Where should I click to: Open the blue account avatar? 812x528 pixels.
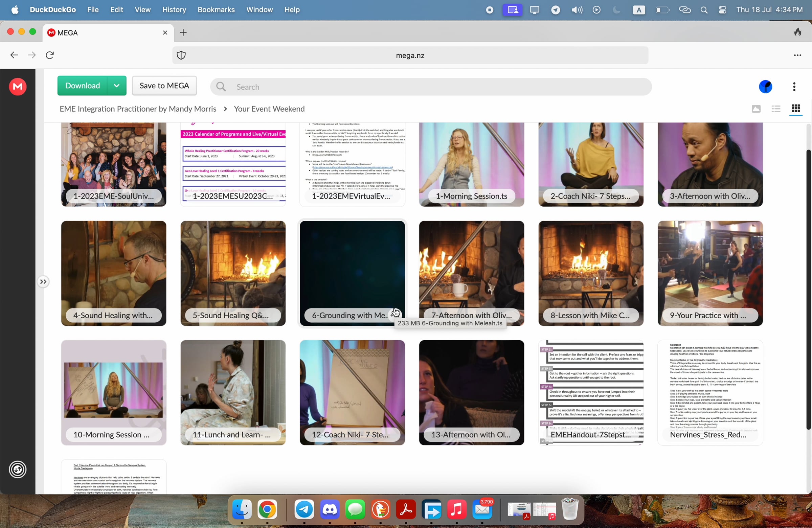pos(765,87)
